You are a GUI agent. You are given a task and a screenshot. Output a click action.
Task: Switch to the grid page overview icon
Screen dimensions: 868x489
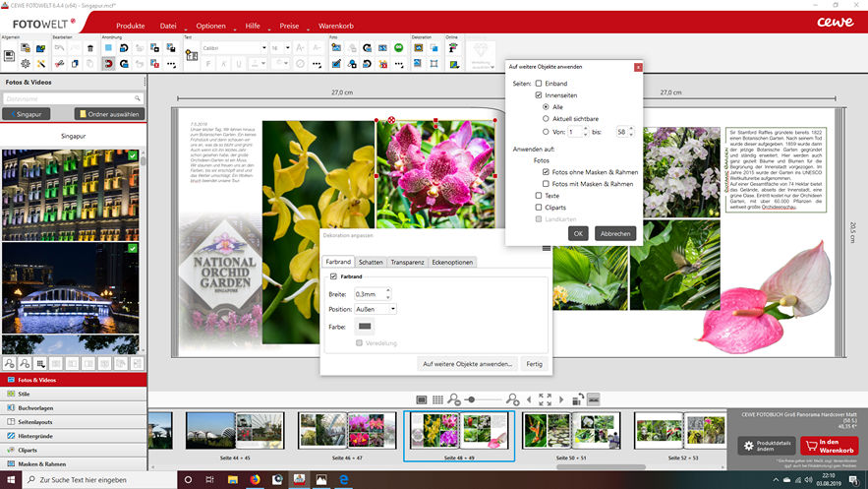point(436,400)
